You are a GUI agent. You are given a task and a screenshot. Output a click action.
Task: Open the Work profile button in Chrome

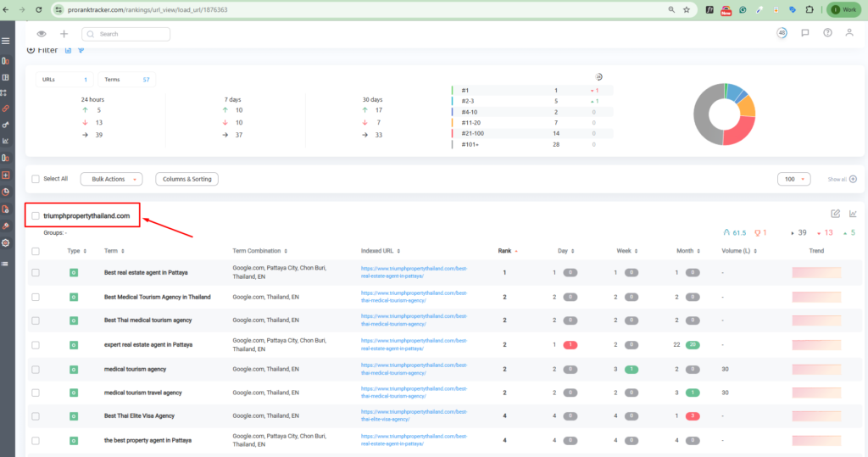844,9
